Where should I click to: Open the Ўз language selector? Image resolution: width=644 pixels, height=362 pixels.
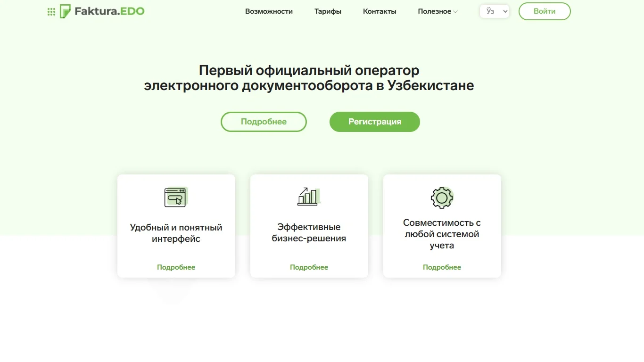[x=494, y=11]
